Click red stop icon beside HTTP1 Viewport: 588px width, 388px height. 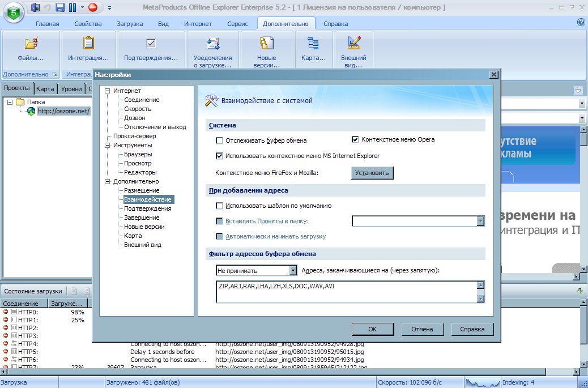[6, 320]
